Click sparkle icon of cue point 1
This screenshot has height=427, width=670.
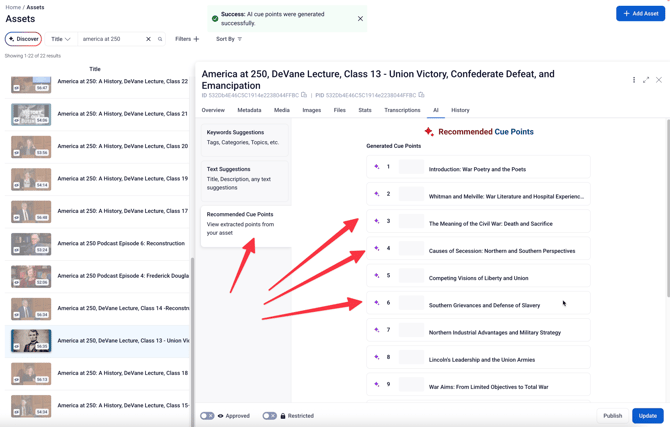point(376,167)
